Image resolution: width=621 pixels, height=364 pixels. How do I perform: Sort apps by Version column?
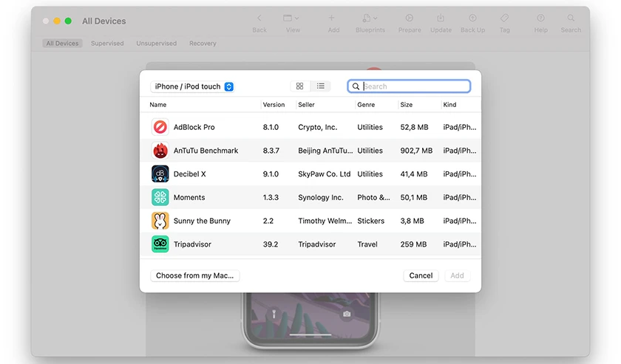[x=274, y=104]
